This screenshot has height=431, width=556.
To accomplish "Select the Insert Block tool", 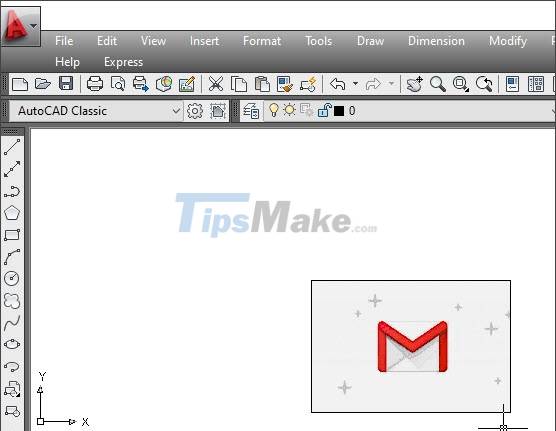I will pyautogui.click(x=12, y=389).
